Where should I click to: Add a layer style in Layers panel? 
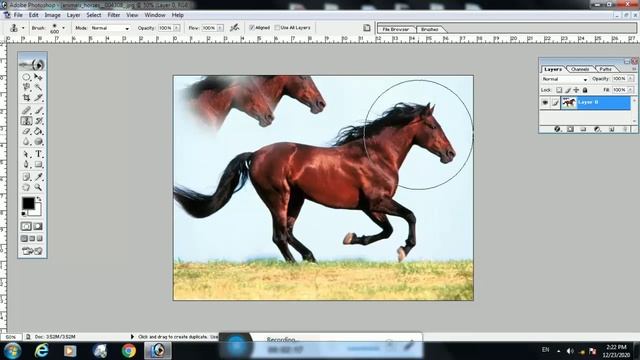tap(558, 129)
